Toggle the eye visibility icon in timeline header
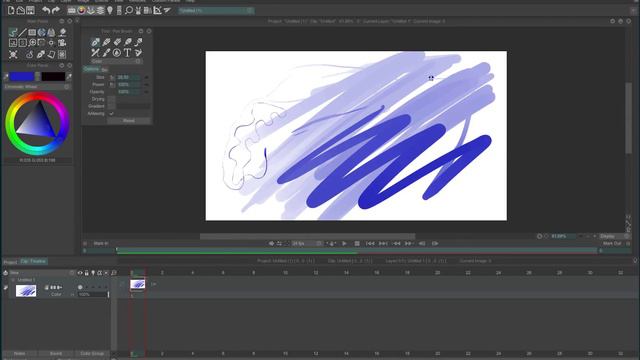 pos(80,273)
